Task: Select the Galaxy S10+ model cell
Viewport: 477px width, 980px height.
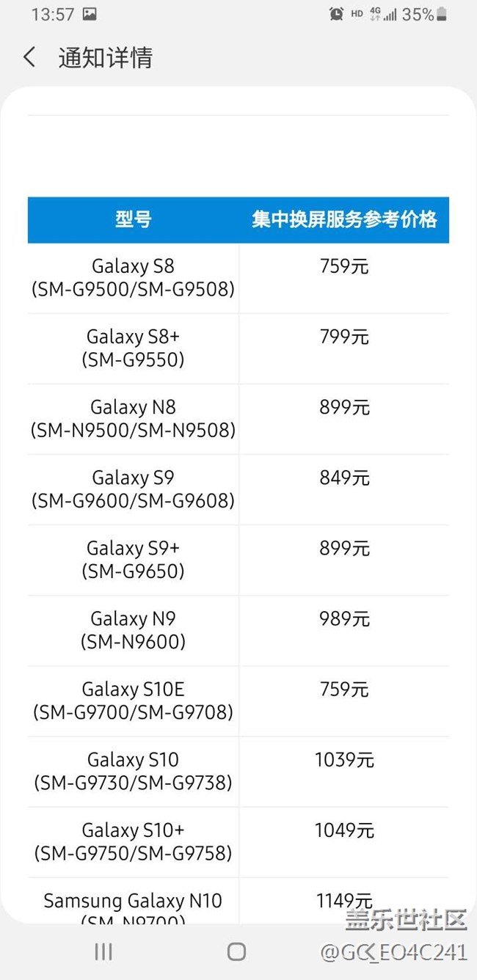Action: [133, 841]
